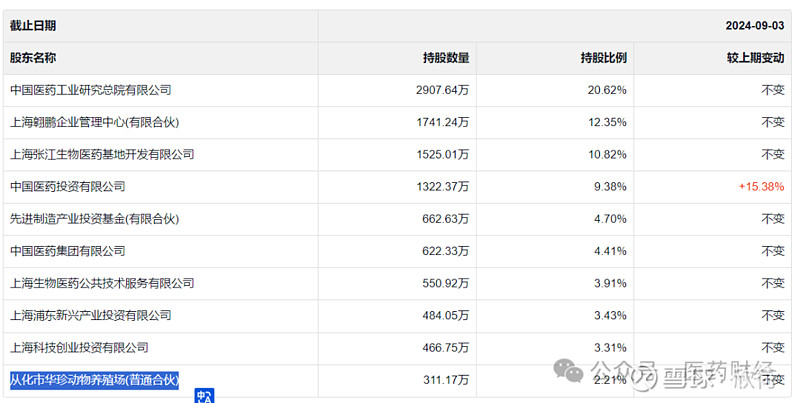Click the 662.63万 holding value

coord(445,219)
